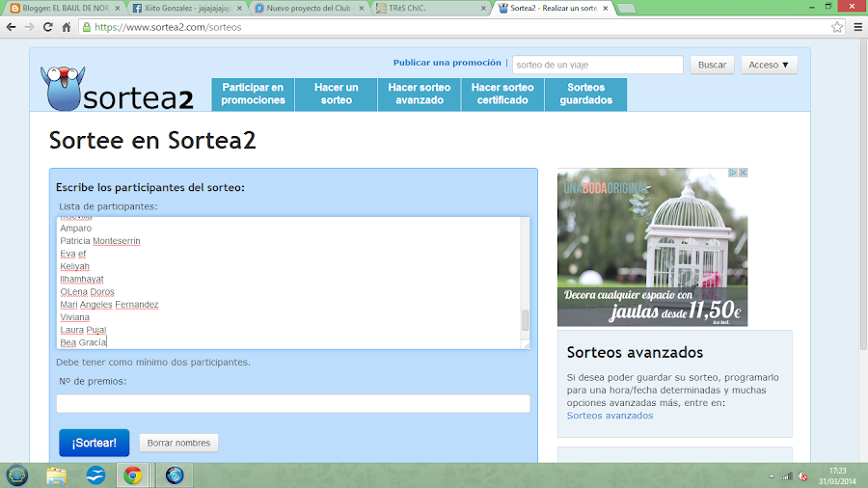This screenshot has height=488, width=868.
Task: Open Participar en promociones menu item
Action: click(253, 95)
